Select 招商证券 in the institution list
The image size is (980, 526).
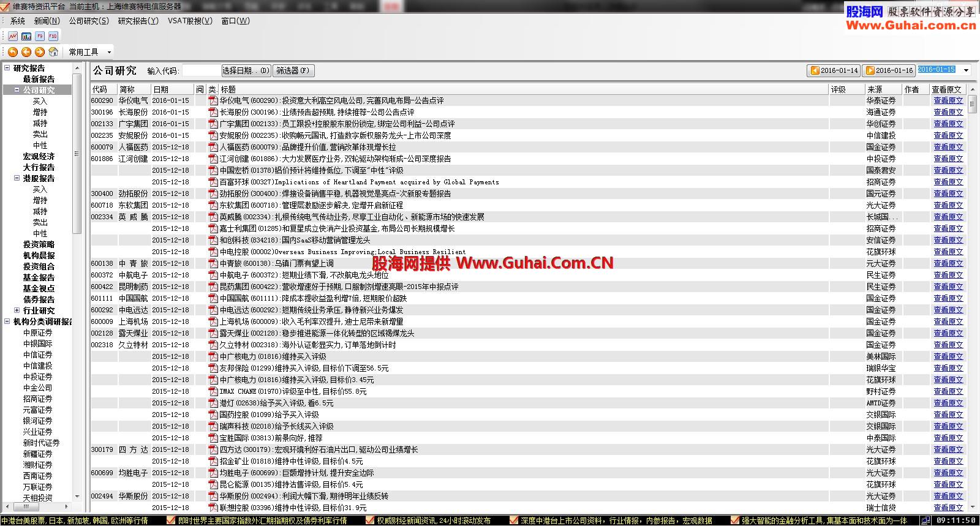pyautogui.click(x=37, y=399)
